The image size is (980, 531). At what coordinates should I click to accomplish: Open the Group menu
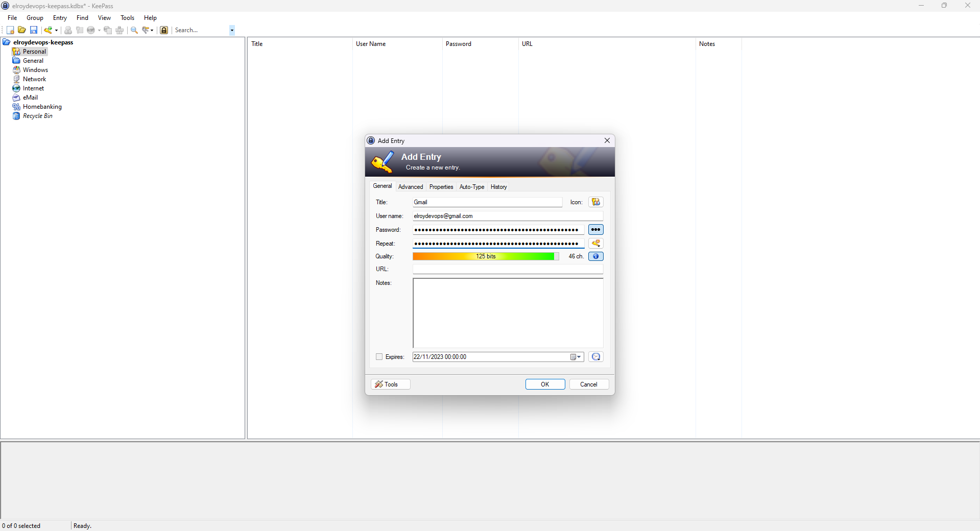pyautogui.click(x=35, y=18)
